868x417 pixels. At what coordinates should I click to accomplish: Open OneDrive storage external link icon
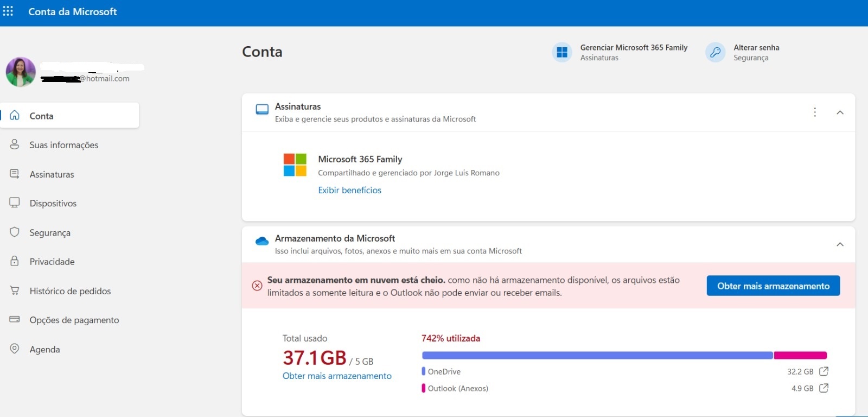point(824,371)
